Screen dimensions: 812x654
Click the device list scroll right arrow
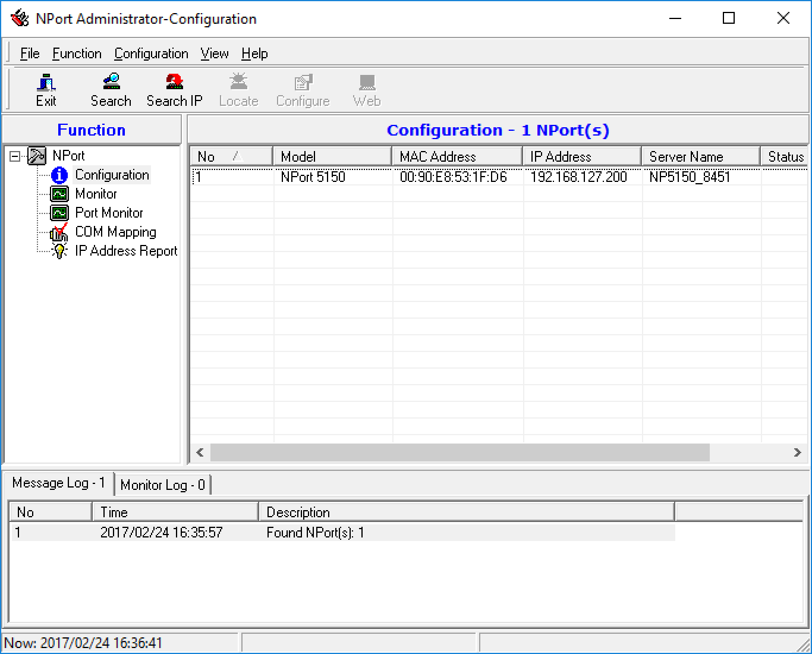798,452
